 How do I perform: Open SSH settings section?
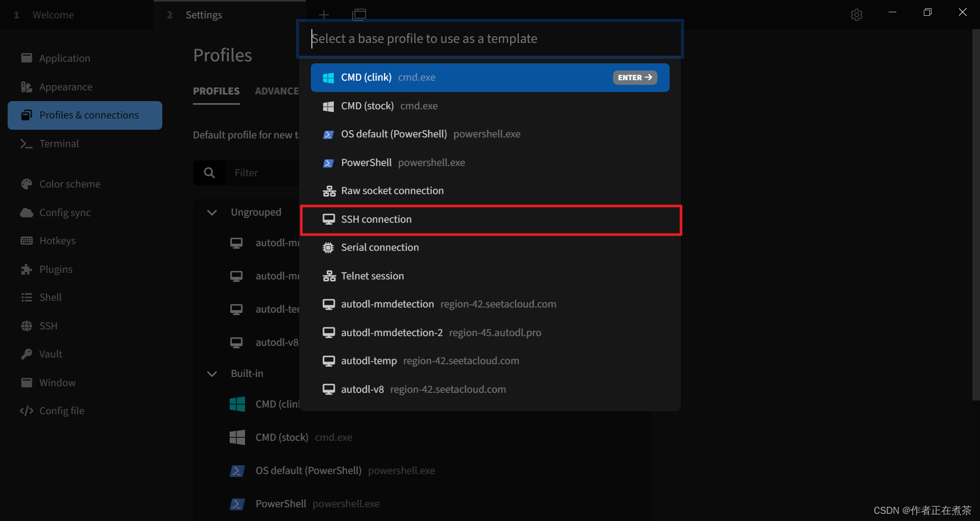[85, 326]
